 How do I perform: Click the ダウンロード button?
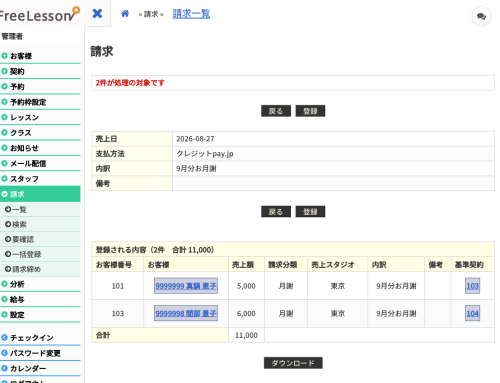(293, 363)
